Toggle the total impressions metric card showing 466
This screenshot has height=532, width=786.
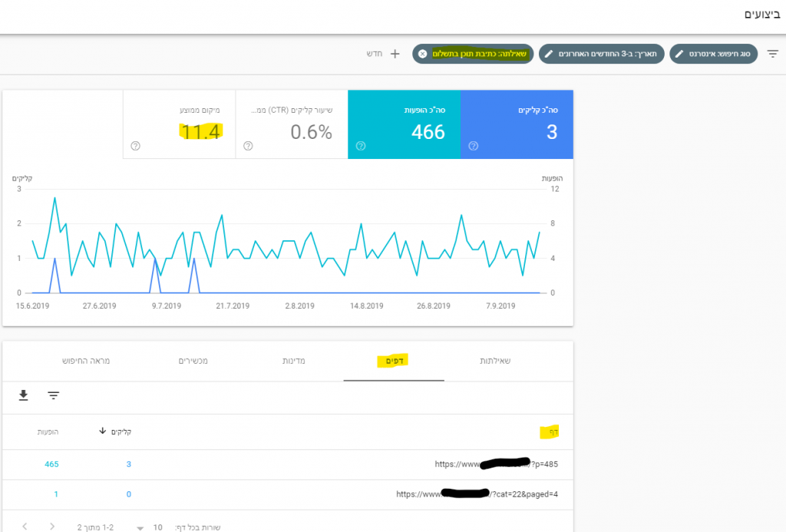pyautogui.click(x=404, y=124)
